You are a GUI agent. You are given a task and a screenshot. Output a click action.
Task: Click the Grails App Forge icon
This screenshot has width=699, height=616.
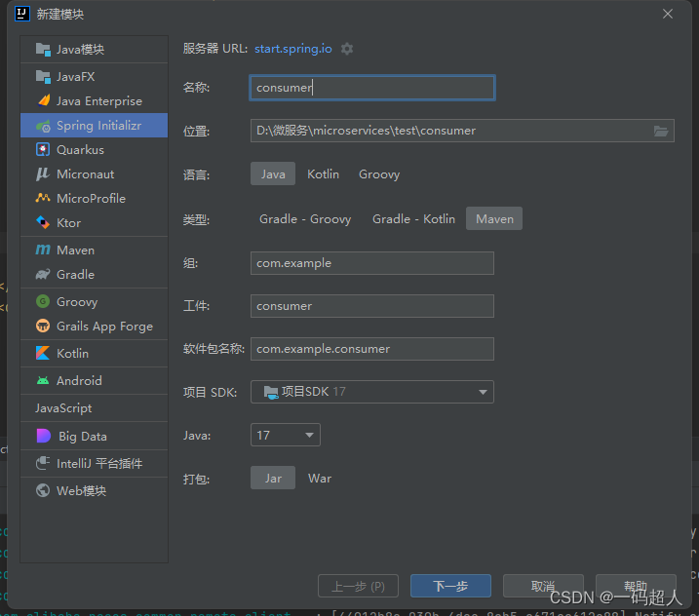click(43, 326)
